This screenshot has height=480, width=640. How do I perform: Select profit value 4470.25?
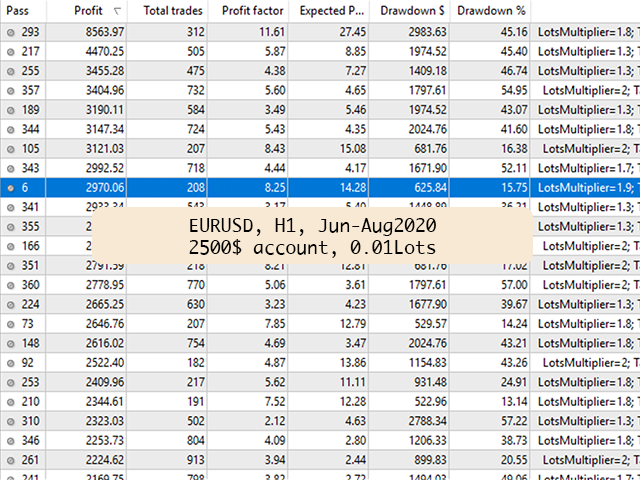pos(104,51)
